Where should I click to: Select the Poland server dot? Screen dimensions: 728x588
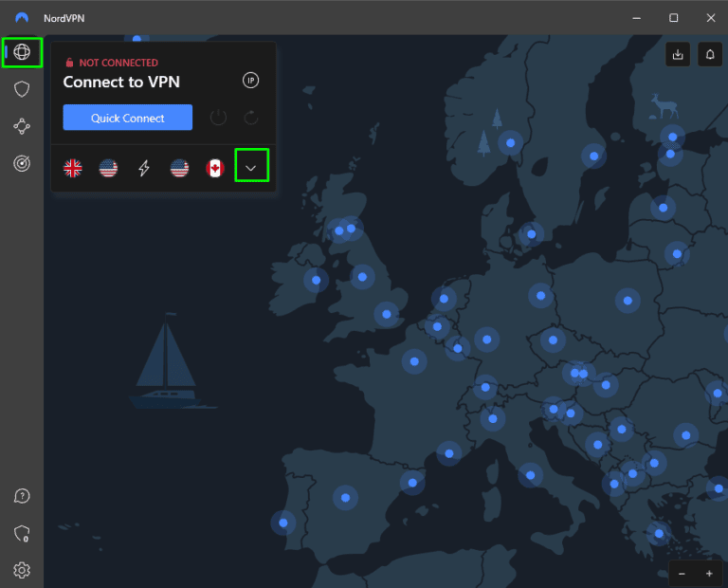tap(628, 301)
